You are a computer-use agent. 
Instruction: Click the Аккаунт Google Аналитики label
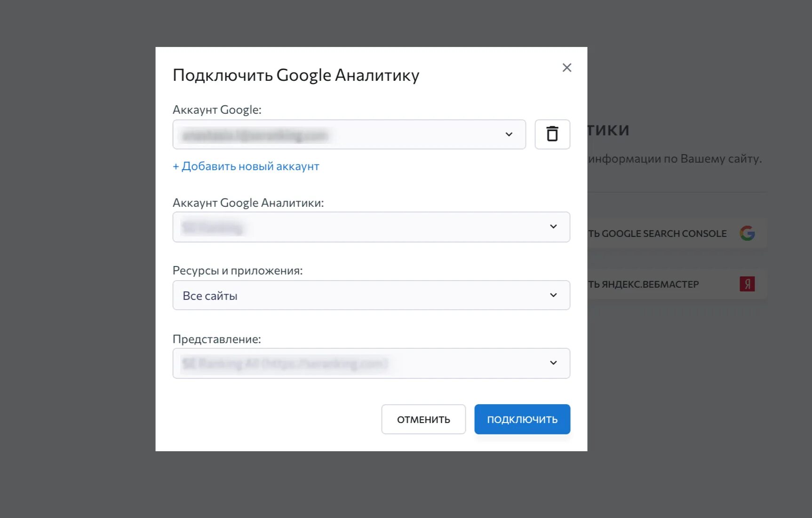point(248,203)
